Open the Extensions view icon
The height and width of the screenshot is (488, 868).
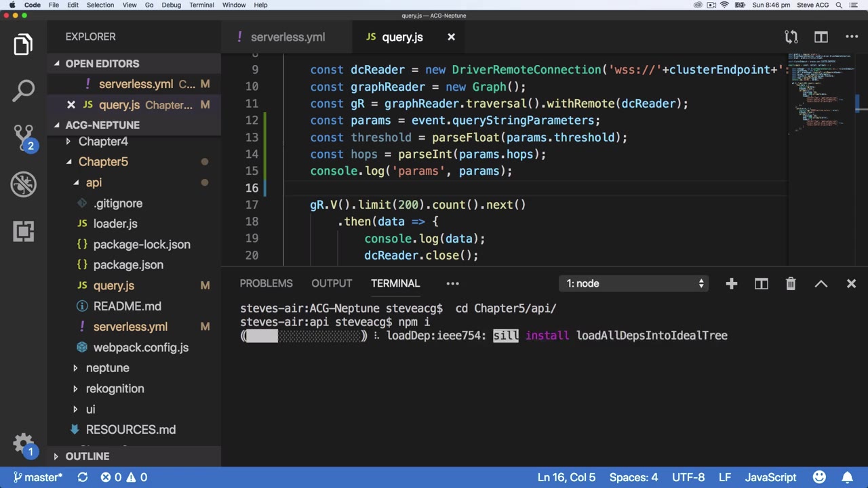pos(23,231)
